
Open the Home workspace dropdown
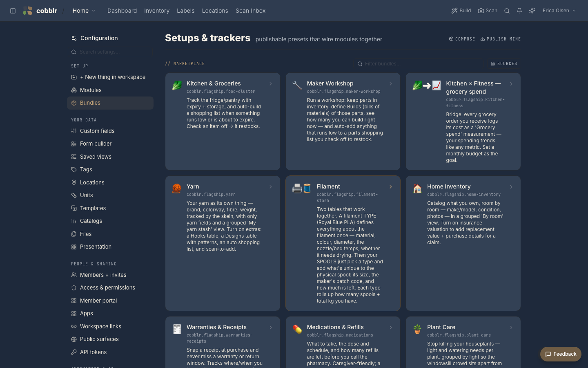click(84, 11)
